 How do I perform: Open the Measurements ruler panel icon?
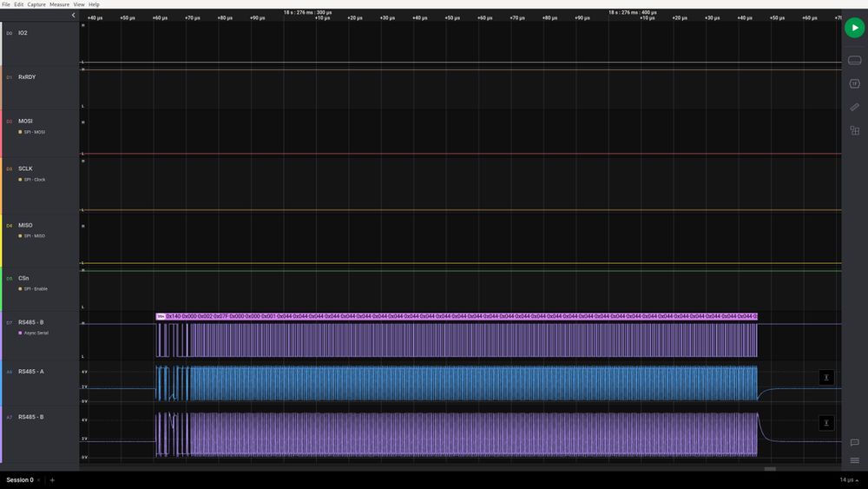tap(854, 107)
